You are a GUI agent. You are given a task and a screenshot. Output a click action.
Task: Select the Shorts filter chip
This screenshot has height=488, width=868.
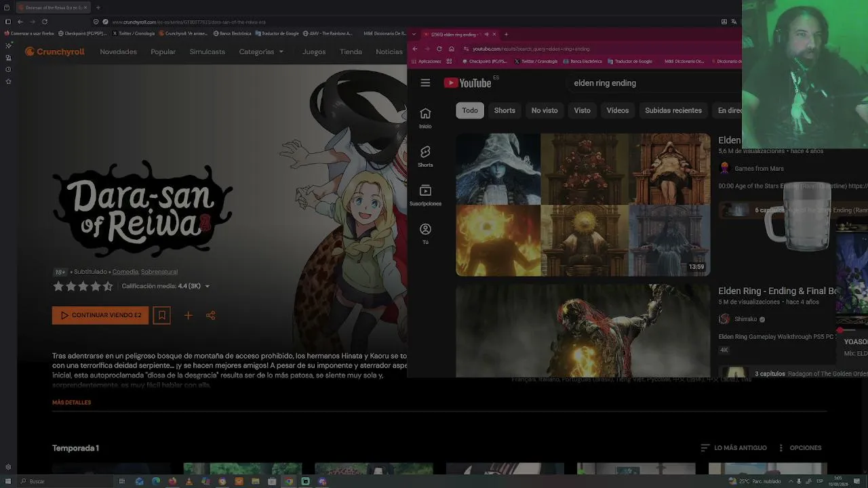pyautogui.click(x=505, y=110)
